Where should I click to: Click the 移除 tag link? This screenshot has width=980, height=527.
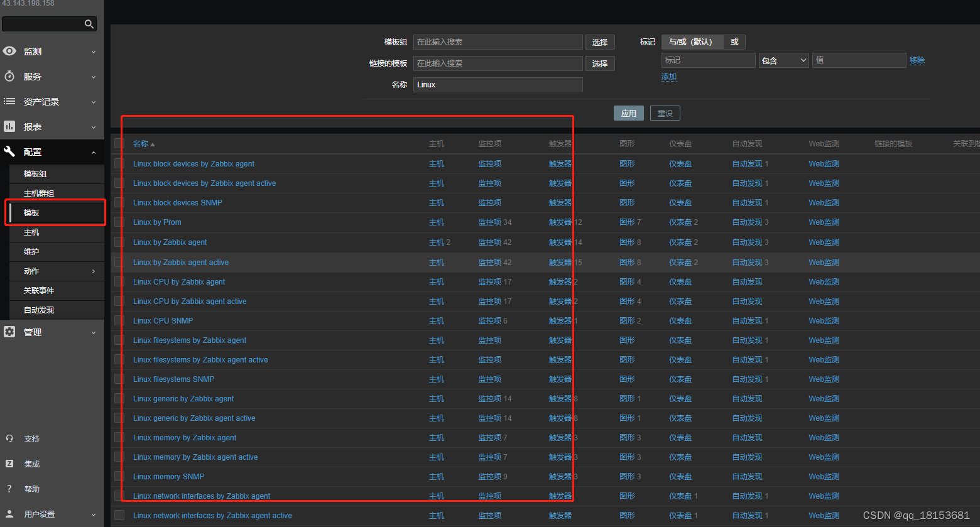[x=917, y=60]
